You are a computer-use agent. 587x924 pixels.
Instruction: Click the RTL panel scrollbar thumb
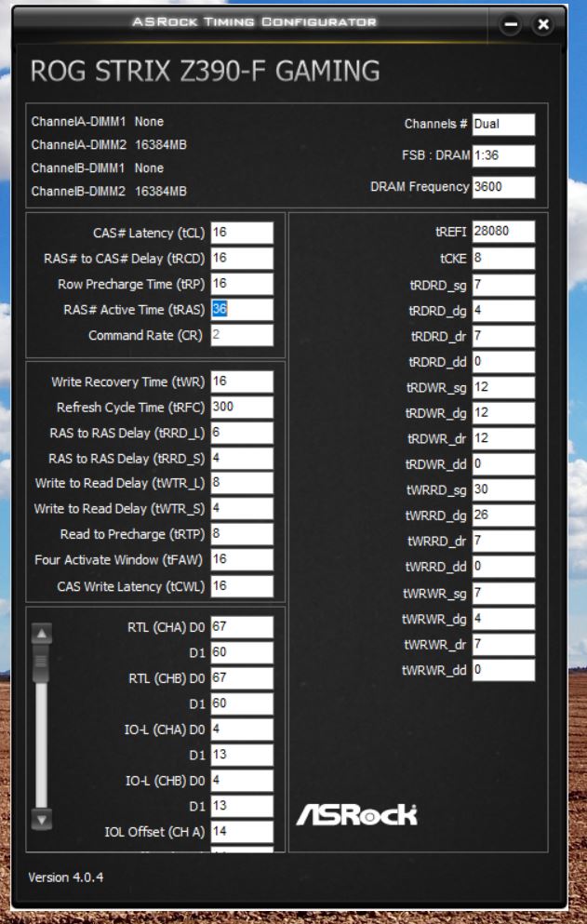(x=41, y=663)
